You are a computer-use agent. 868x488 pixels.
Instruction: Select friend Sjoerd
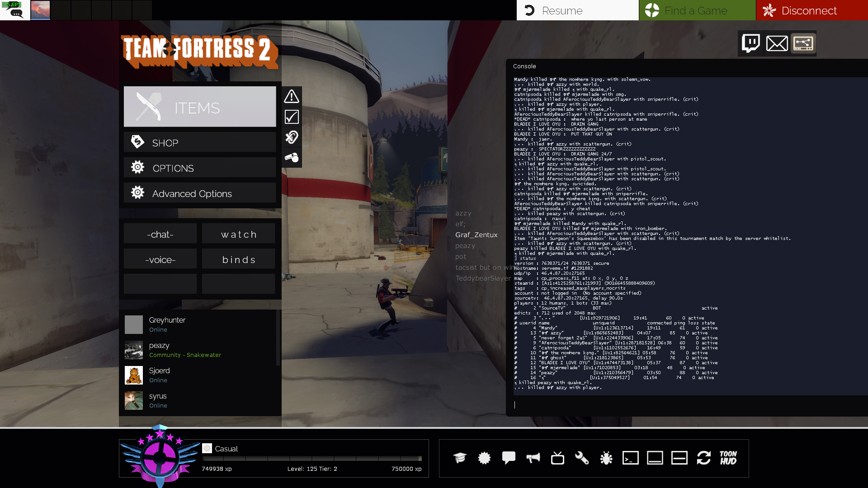pos(200,375)
